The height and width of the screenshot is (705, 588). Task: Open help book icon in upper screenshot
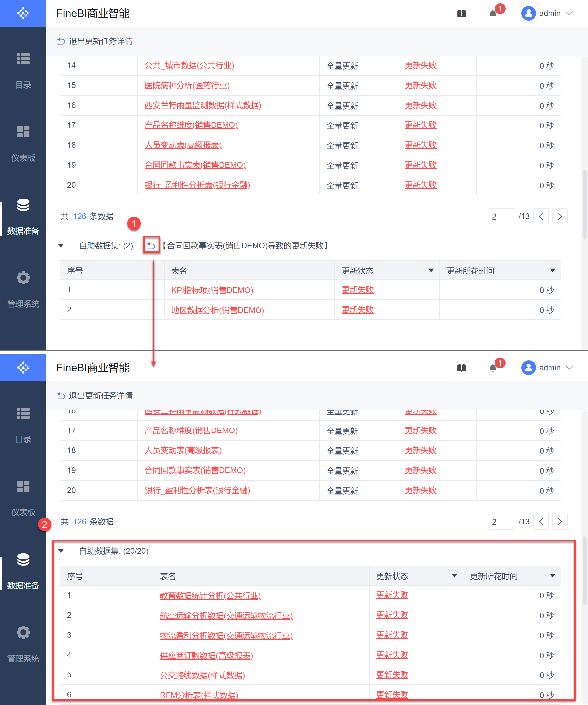point(462,13)
